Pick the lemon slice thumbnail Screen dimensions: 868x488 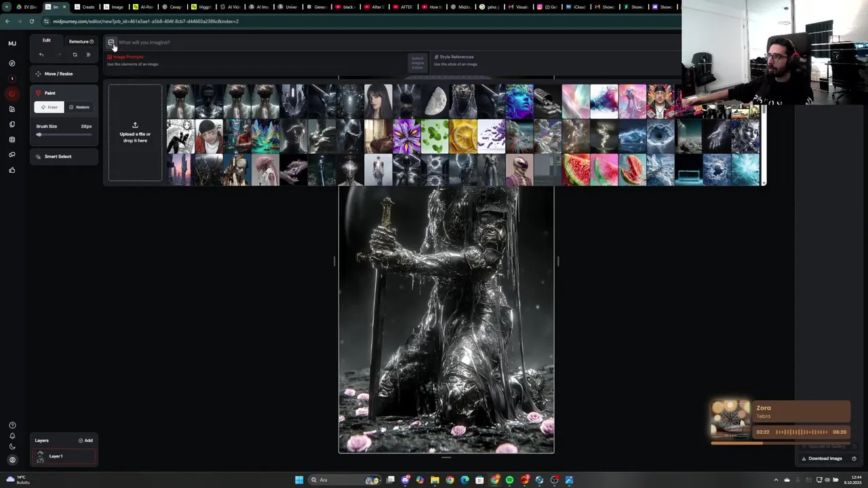tap(463, 136)
